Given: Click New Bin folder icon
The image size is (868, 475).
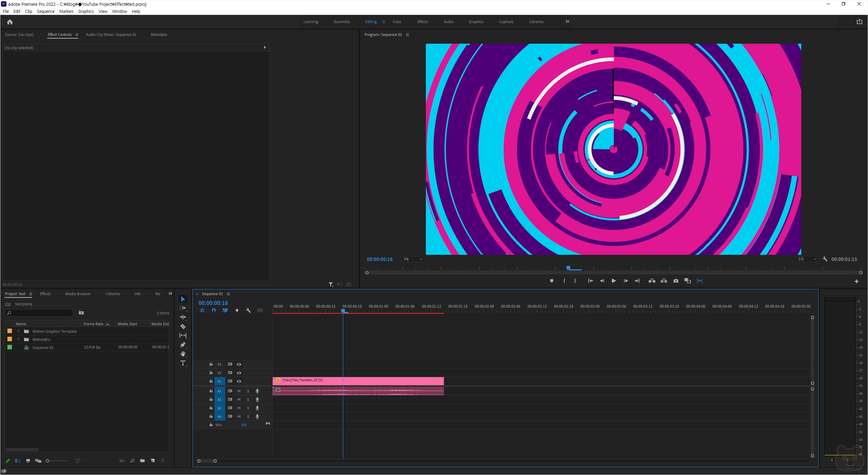Looking at the screenshot, I should click(x=142, y=461).
